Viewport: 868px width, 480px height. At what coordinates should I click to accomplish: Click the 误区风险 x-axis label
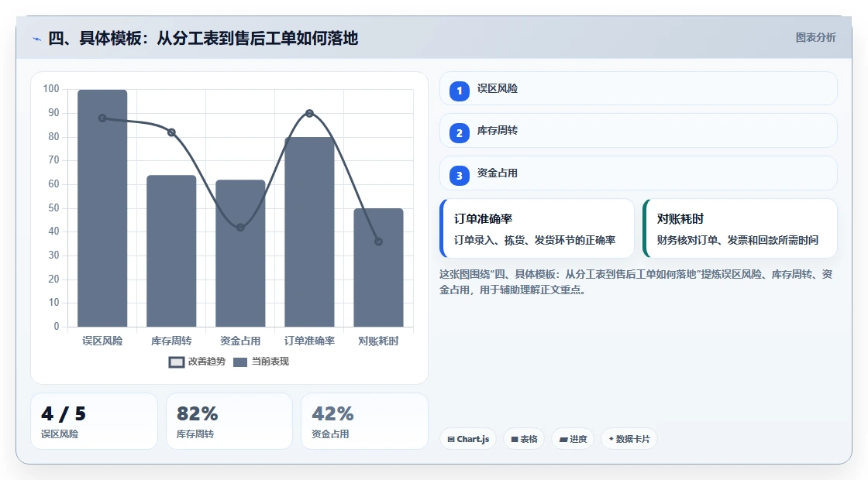[102, 341]
